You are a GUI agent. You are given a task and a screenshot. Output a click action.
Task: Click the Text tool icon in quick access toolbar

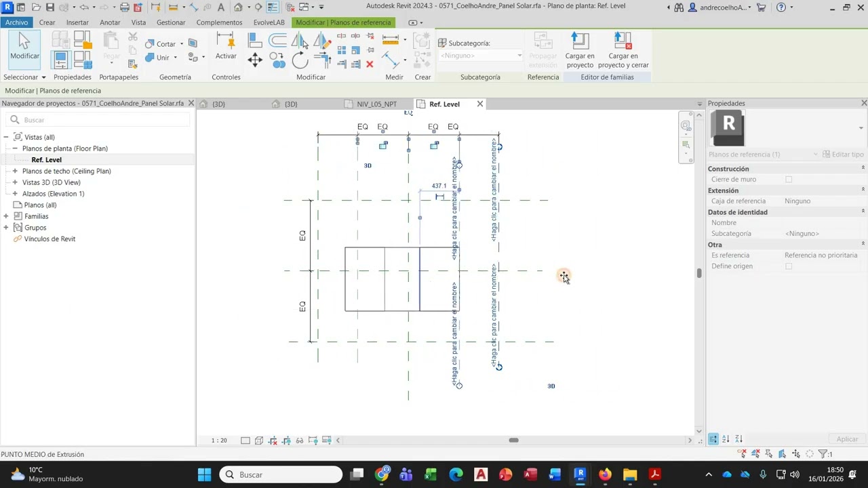tap(221, 7)
